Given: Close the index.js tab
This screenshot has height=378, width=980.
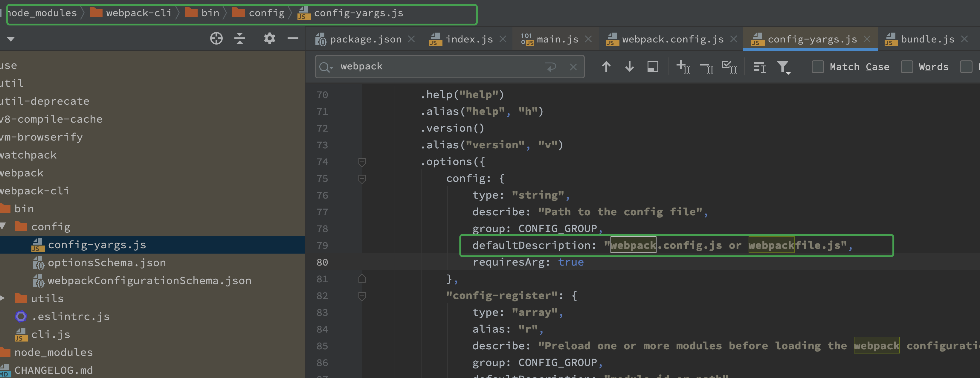Looking at the screenshot, I should 503,39.
